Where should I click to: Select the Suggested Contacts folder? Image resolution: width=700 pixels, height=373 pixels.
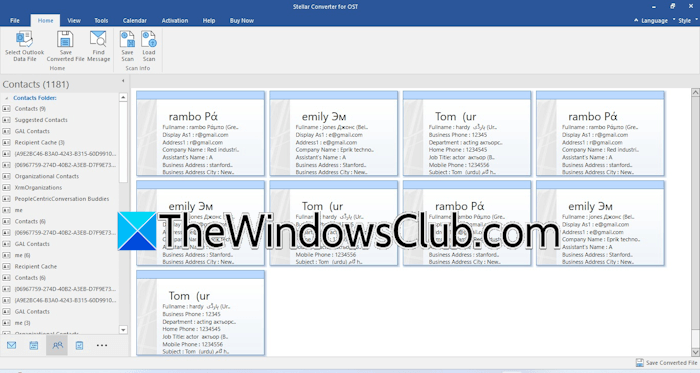tap(41, 120)
